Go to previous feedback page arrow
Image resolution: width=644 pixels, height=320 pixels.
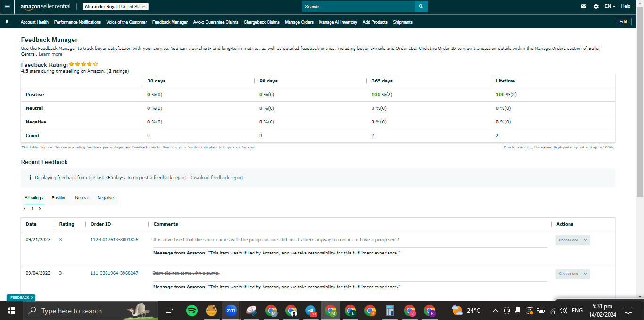pyautogui.click(x=25, y=209)
